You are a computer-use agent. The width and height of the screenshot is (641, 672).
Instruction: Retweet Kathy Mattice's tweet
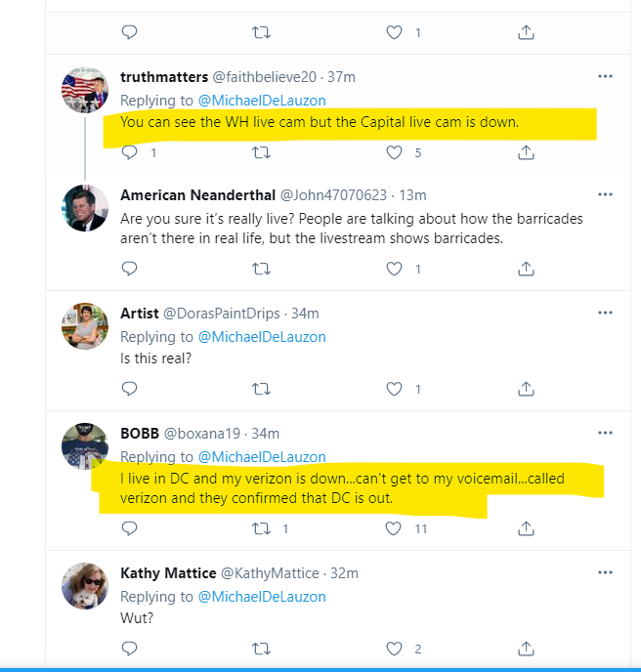(261, 649)
